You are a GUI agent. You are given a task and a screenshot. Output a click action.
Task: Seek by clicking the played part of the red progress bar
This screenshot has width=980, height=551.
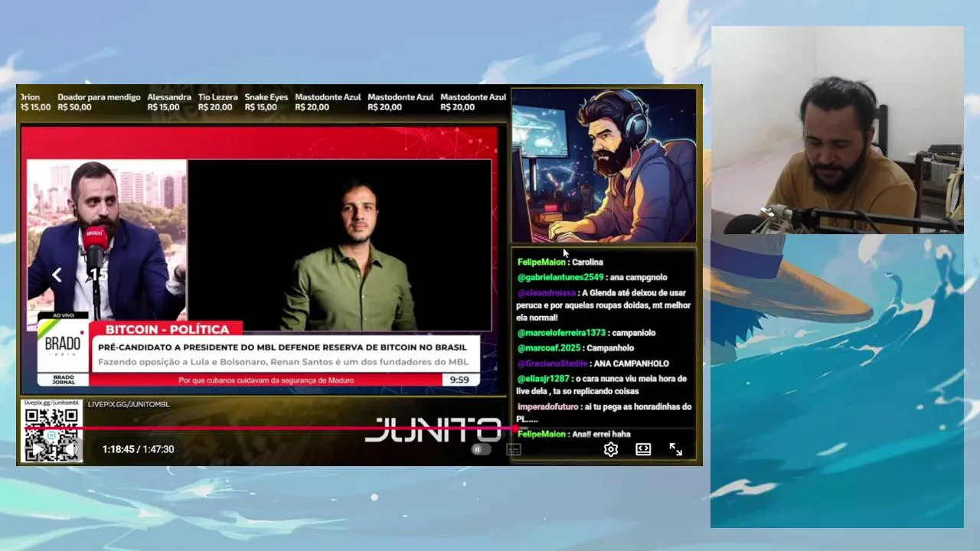(268, 429)
